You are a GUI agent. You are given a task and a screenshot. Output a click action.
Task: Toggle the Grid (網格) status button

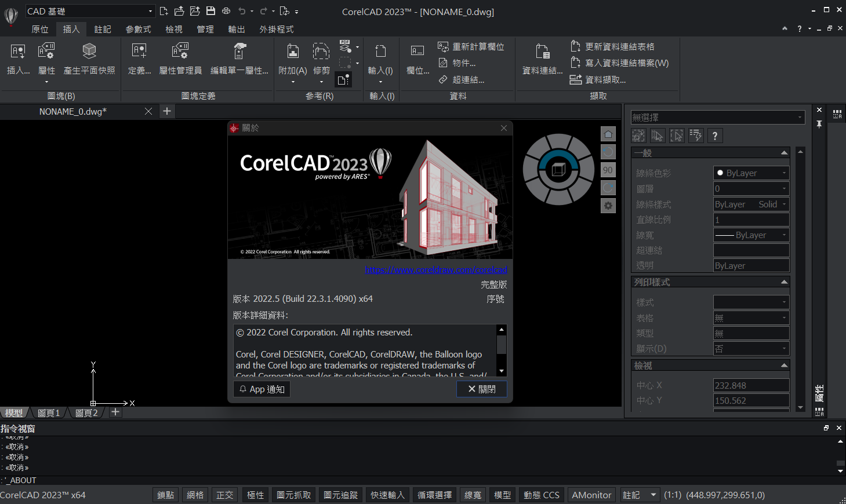[195, 495]
